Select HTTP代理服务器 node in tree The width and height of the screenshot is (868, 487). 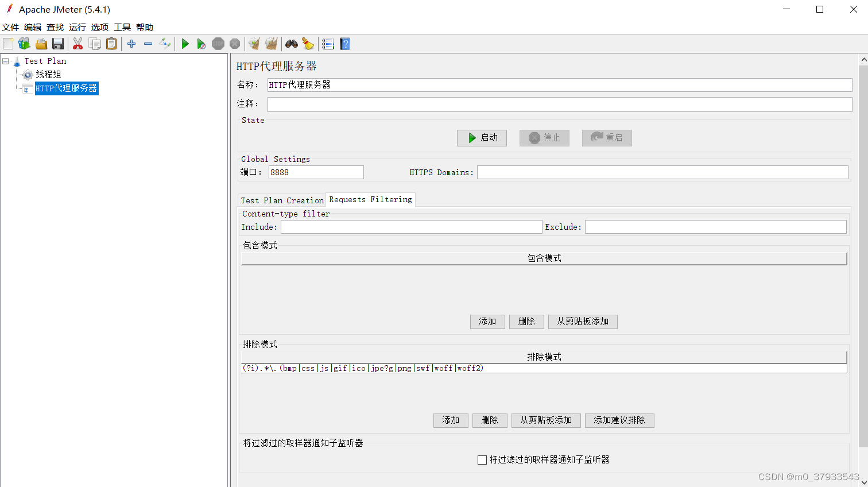[x=67, y=88]
